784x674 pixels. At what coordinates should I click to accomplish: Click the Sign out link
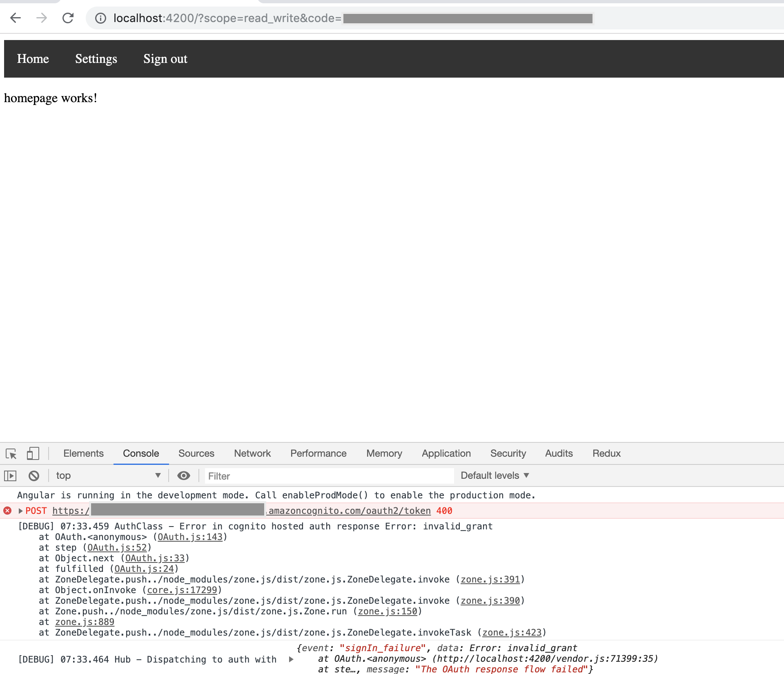(x=165, y=59)
